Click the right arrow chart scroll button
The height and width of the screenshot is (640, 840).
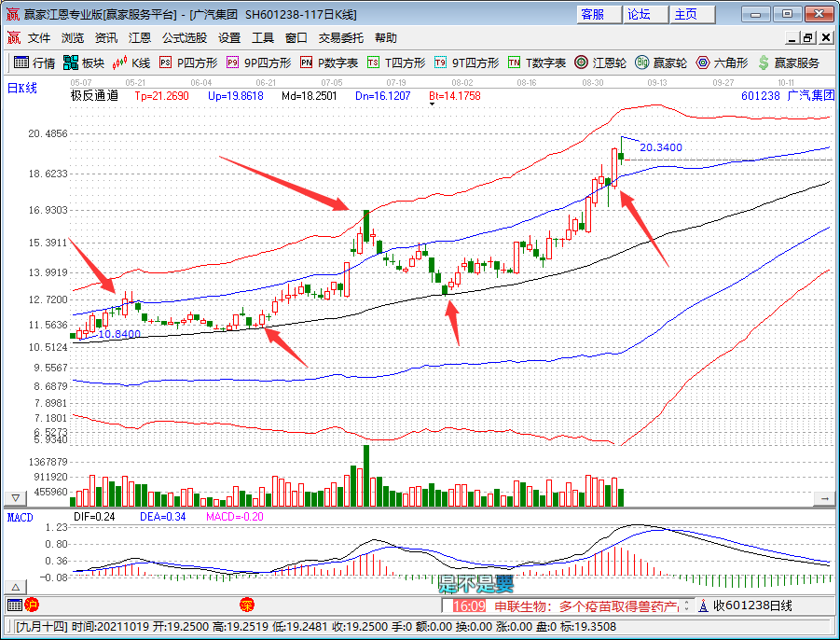pos(823,499)
